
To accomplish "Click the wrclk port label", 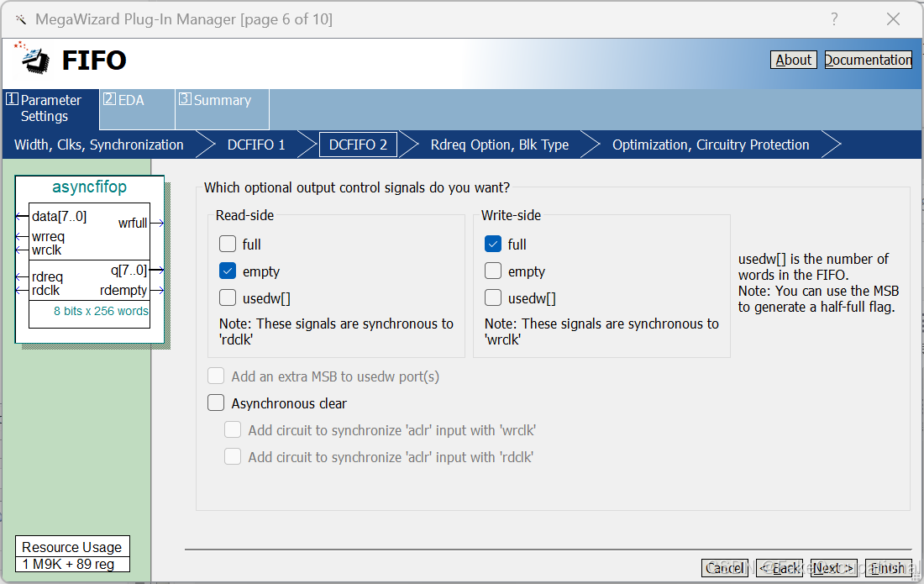I will click(x=46, y=250).
